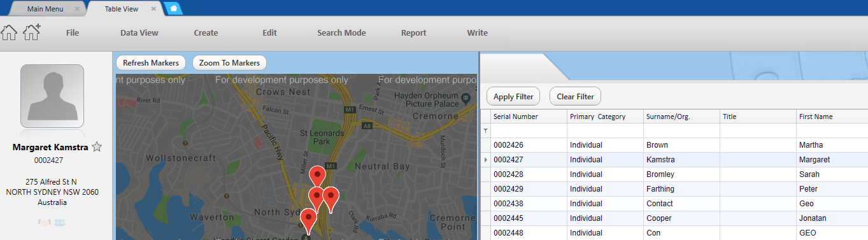Screen dimensions: 868x240
Task: Click the topmost red map marker
Action: [317, 176]
